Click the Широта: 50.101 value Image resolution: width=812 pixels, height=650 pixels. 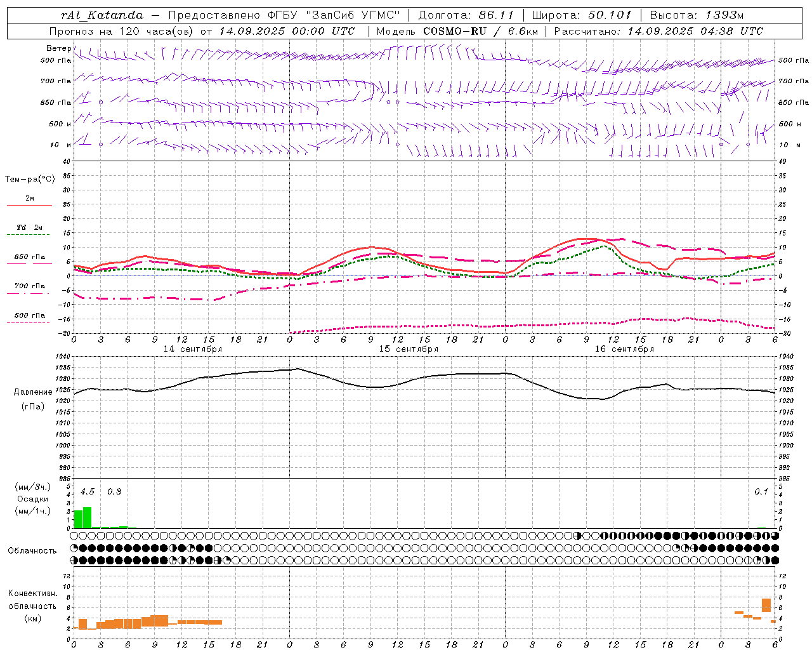(x=582, y=15)
